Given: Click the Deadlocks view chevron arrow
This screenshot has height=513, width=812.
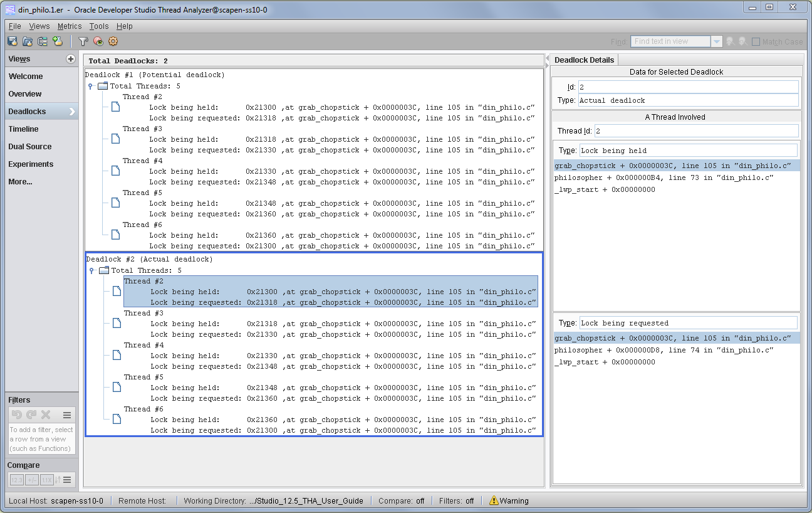Looking at the screenshot, I should [71, 112].
